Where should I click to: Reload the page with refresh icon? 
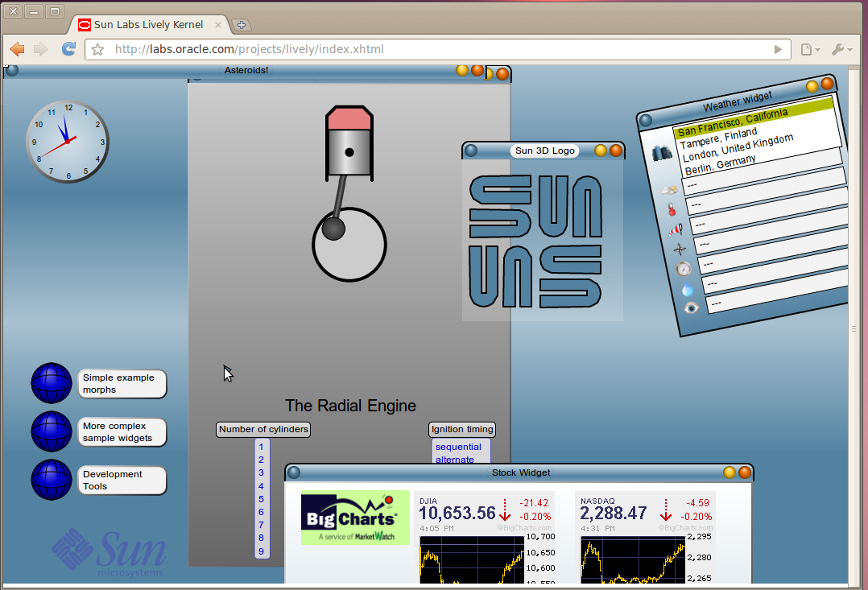tap(68, 49)
